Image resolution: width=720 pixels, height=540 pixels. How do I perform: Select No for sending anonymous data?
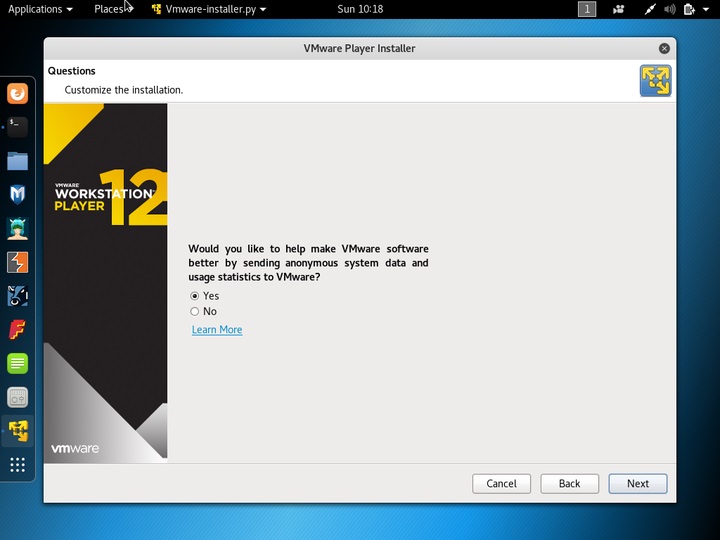(195, 311)
